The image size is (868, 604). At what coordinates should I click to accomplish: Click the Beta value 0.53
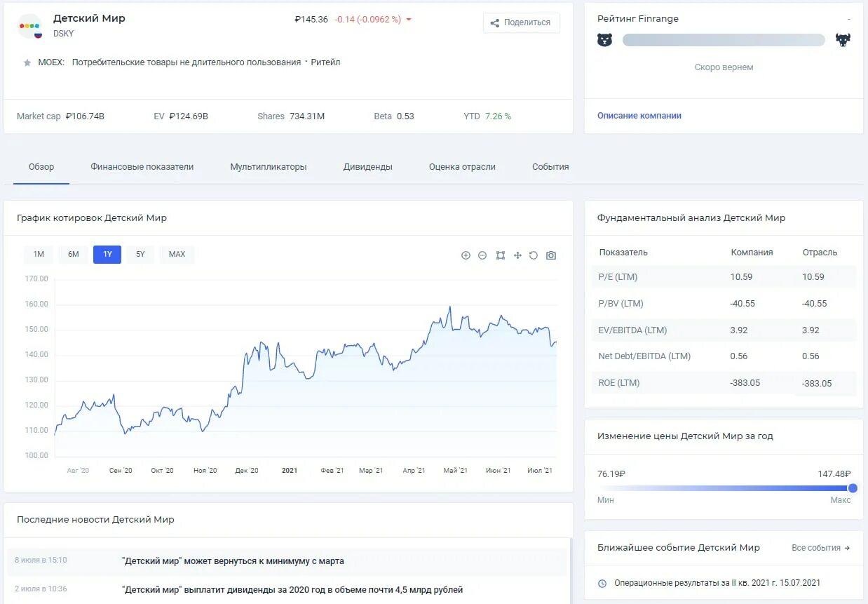pos(405,116)
